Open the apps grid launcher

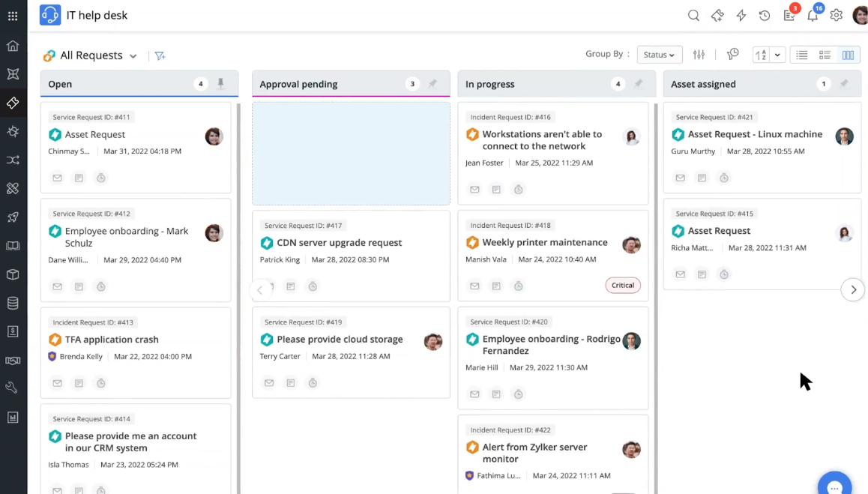[x=13, y=16]
